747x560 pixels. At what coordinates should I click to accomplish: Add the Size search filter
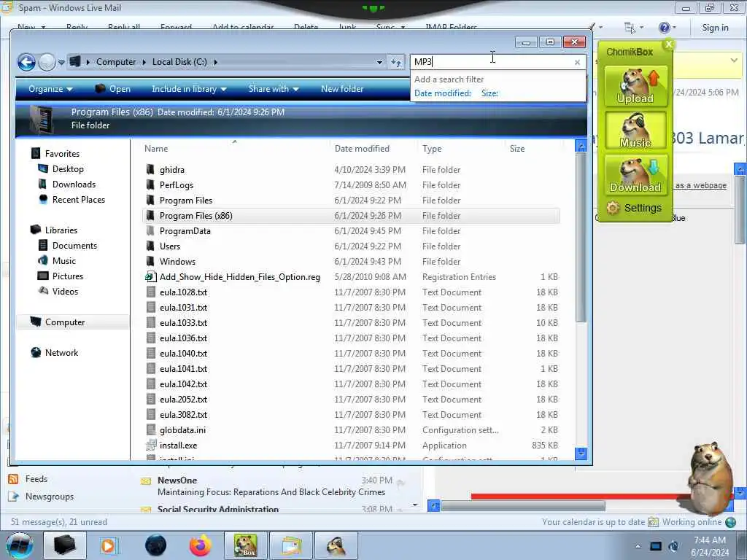pyautogui.click(x=489, y=93)
